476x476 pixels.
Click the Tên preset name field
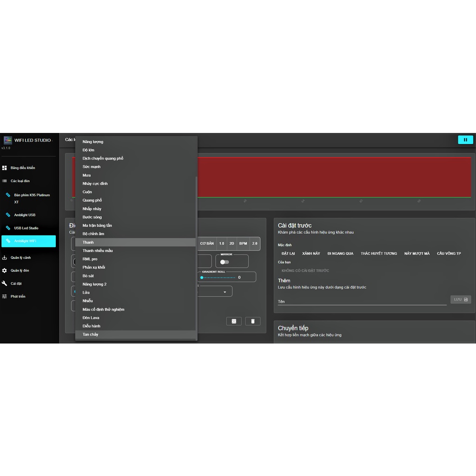(362, 301)
